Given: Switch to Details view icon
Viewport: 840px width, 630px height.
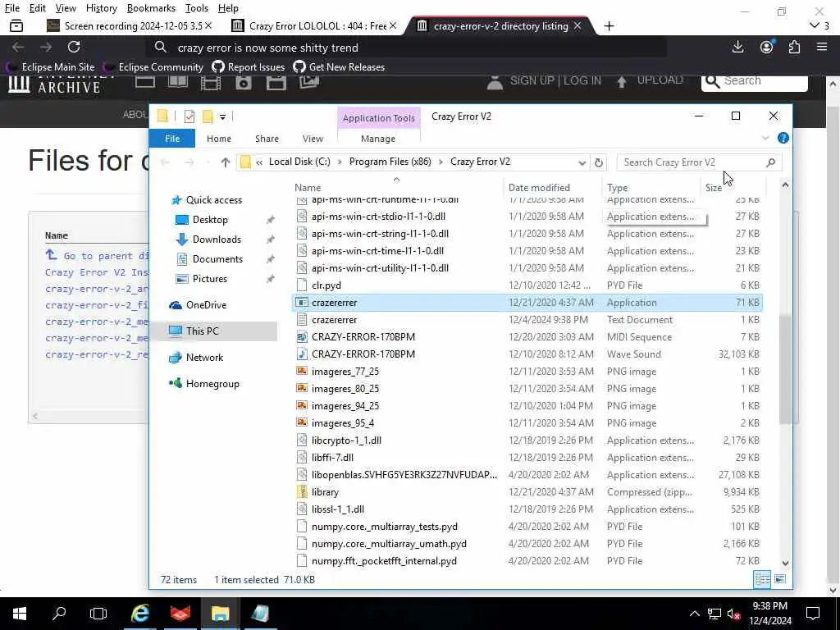Looking at the screenshot, I should coord(762,579).
